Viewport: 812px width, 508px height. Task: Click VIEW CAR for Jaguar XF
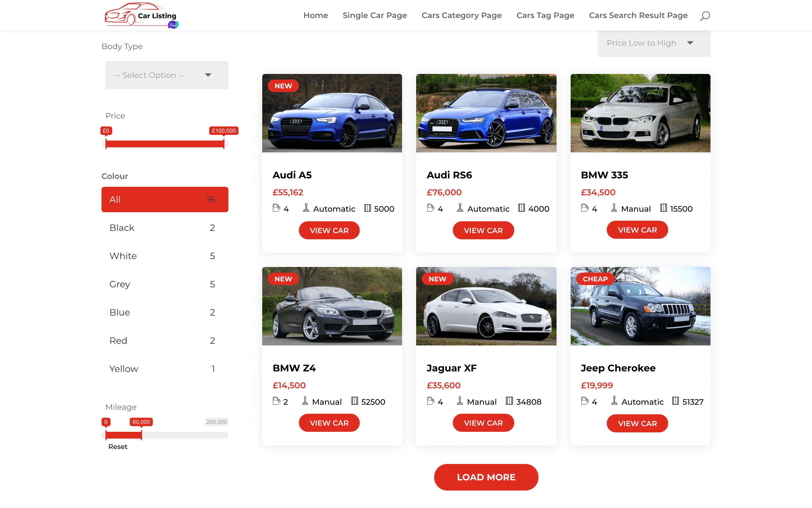coord(483,423)
